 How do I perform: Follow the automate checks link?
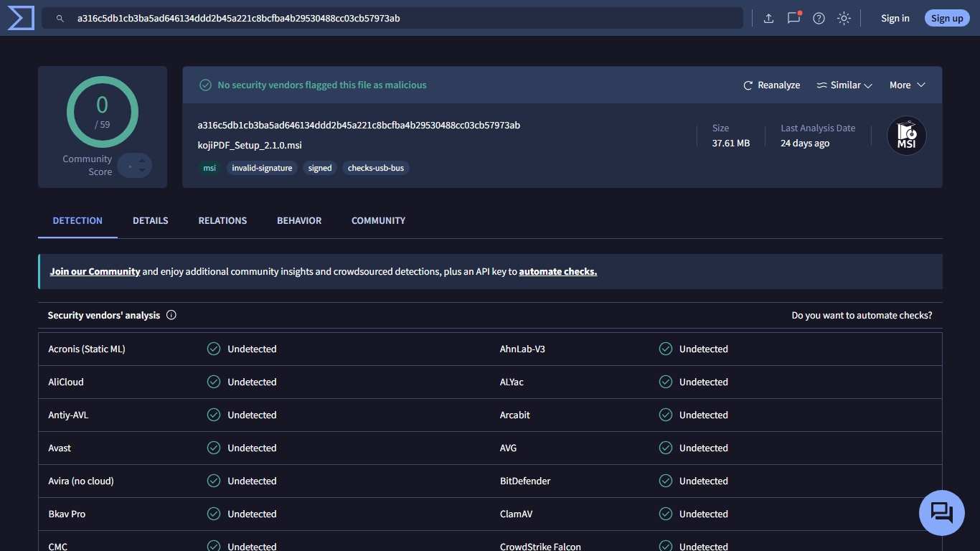tap(558, 272)
